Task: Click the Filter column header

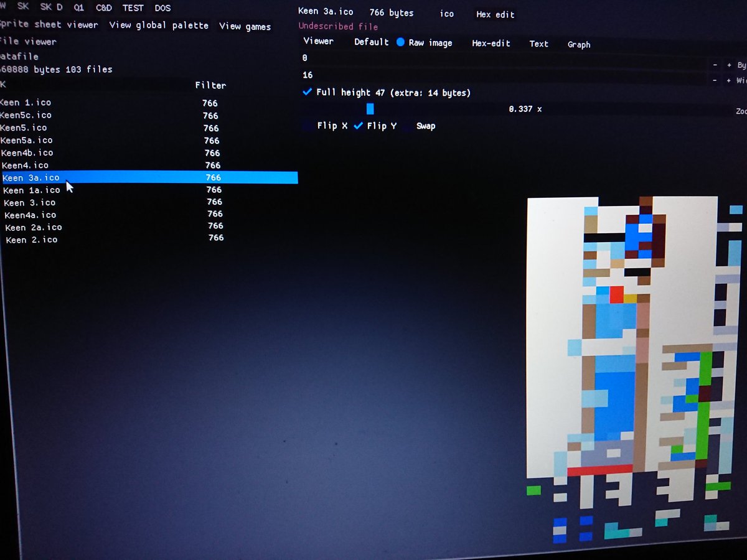Action: pyautogui.click(x=210, y=85)
